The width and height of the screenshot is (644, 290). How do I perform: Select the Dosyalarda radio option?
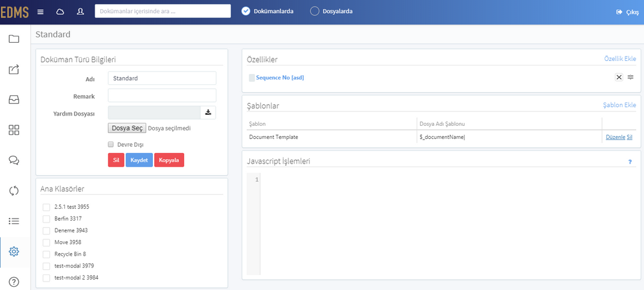315,12
